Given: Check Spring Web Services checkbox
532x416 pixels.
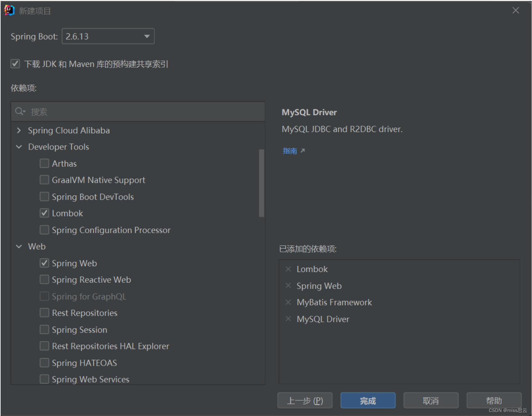Looking at the screenshot, I should 44,379.
